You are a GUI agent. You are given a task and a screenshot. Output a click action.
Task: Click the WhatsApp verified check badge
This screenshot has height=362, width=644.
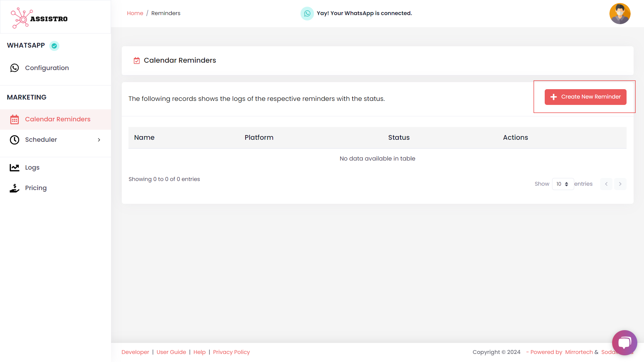54,46
